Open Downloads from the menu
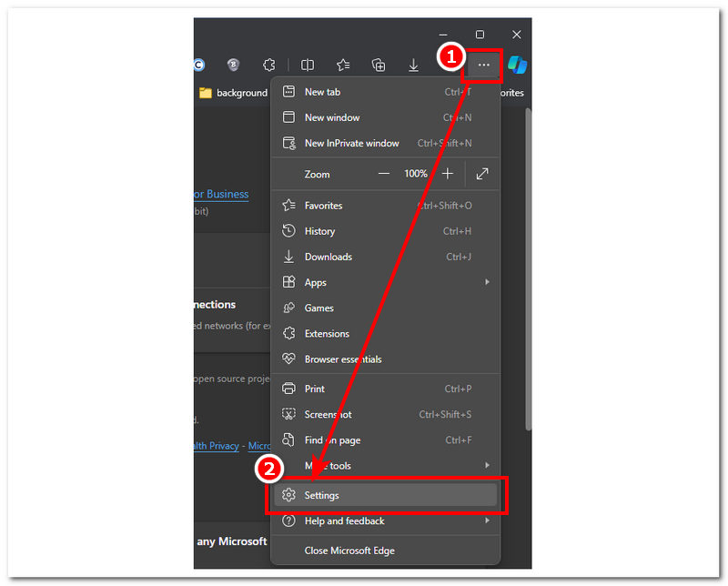728x586 pixels. (x=385, y=257)
